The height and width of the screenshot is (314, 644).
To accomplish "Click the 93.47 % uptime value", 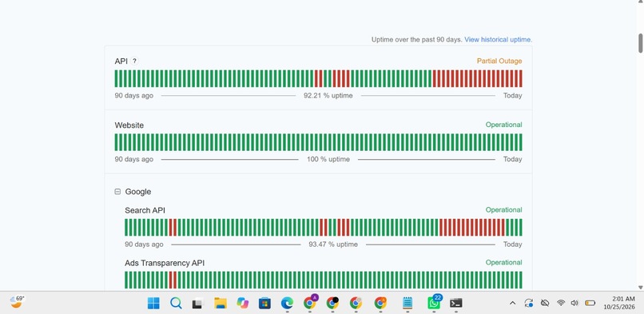I will pyautogui.click(x=333, y=244).
